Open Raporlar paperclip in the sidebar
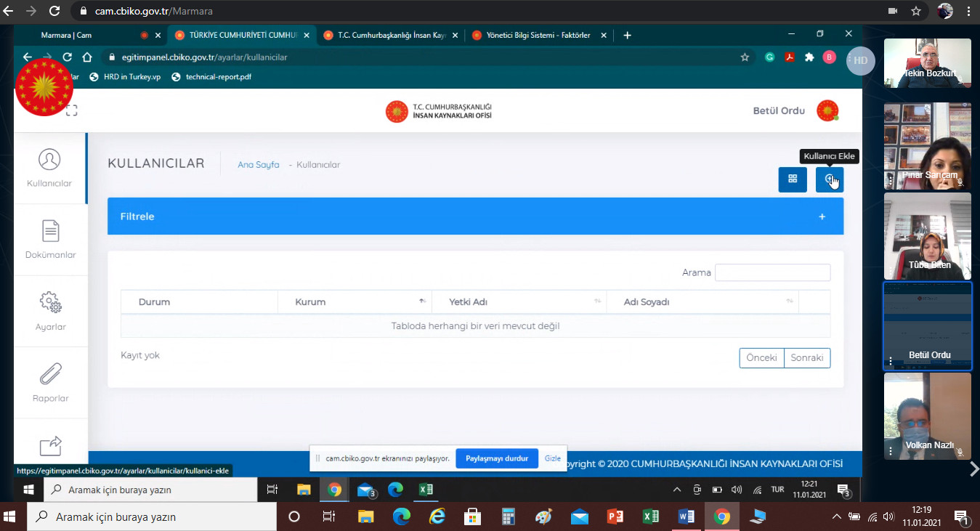The image size is (980, 531). click(x=50, y=383)
